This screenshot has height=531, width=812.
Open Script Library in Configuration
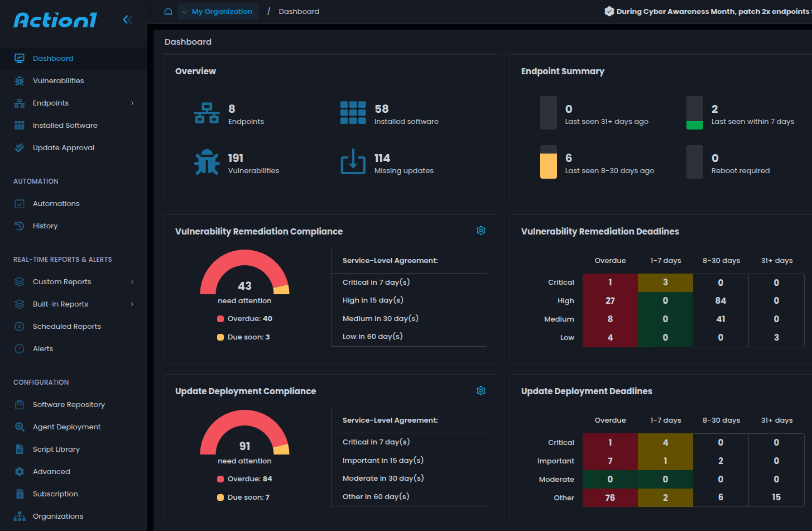coord(56,449)
